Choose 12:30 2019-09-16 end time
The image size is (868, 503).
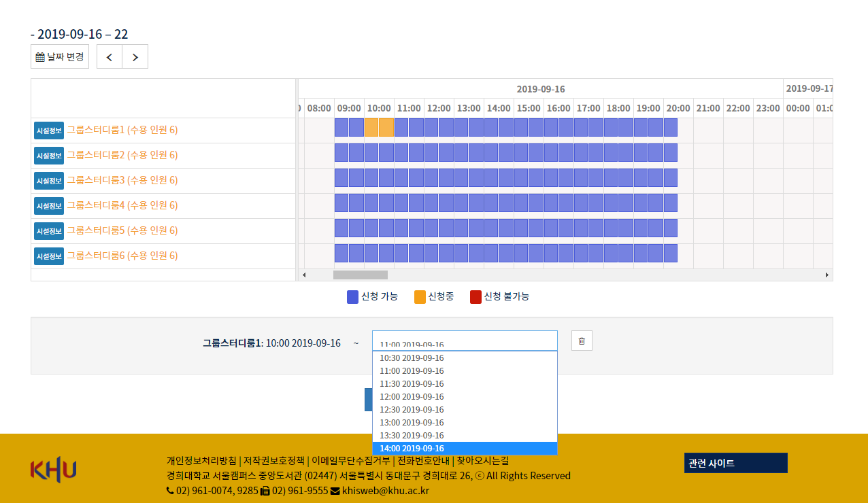(465, 410)
